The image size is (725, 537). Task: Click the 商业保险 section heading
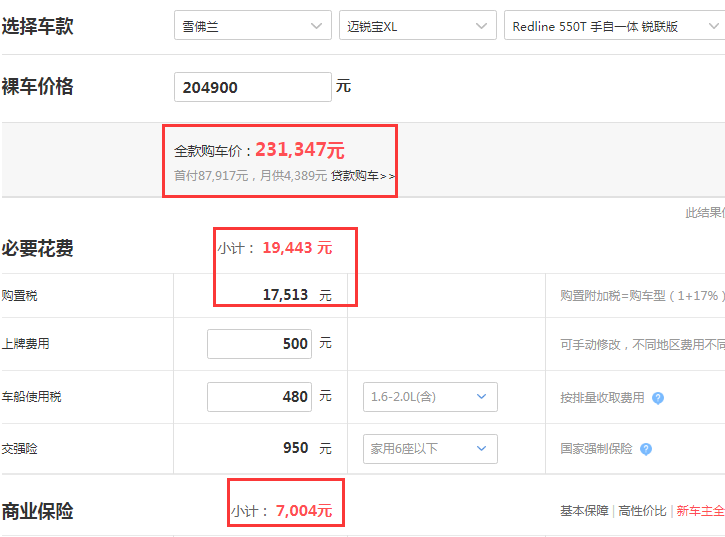pyautogui.click(x=37, y=511)
